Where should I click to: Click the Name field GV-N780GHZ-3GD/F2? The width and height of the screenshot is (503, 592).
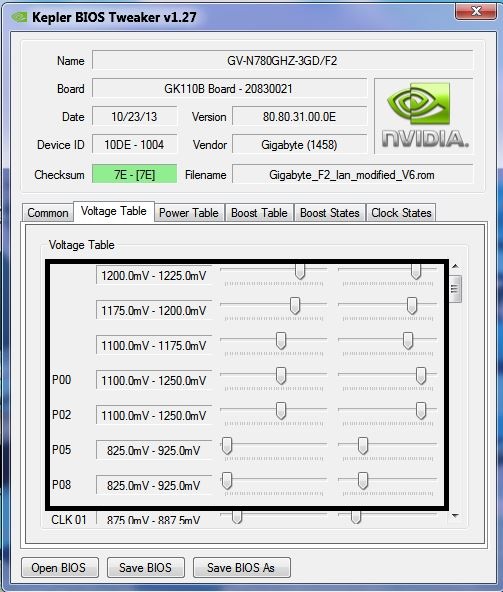point(282,60)
